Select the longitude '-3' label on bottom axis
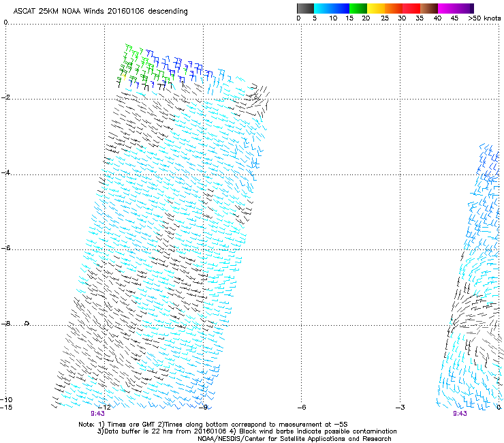 tap(400, 408)
